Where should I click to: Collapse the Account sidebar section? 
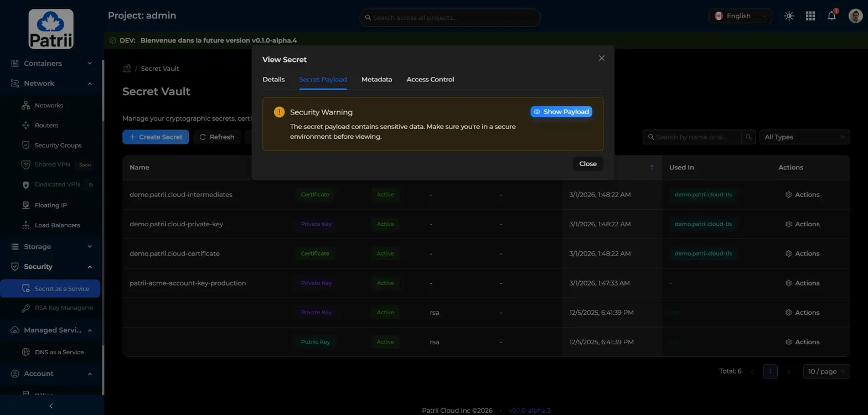pos(90,373)
